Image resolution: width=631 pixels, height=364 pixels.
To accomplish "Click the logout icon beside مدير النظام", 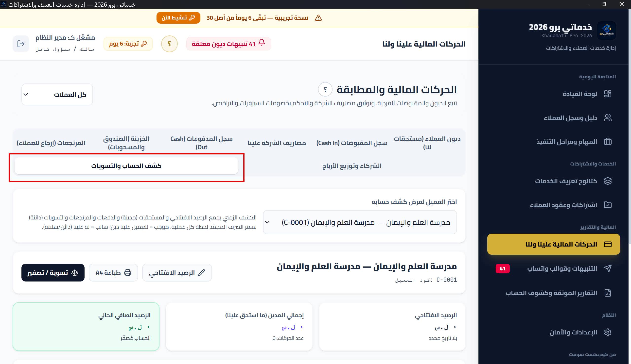I will click(x=21, y=44).
